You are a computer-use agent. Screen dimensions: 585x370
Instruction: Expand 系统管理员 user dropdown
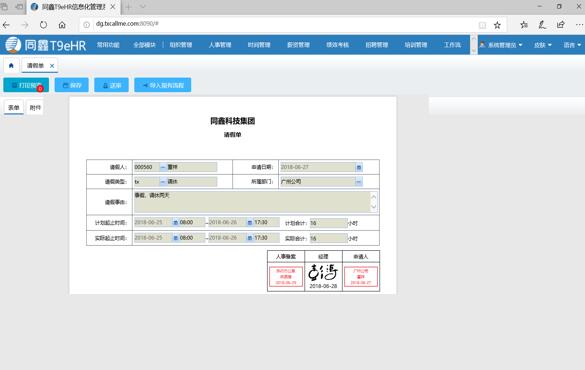pos(501,45)
